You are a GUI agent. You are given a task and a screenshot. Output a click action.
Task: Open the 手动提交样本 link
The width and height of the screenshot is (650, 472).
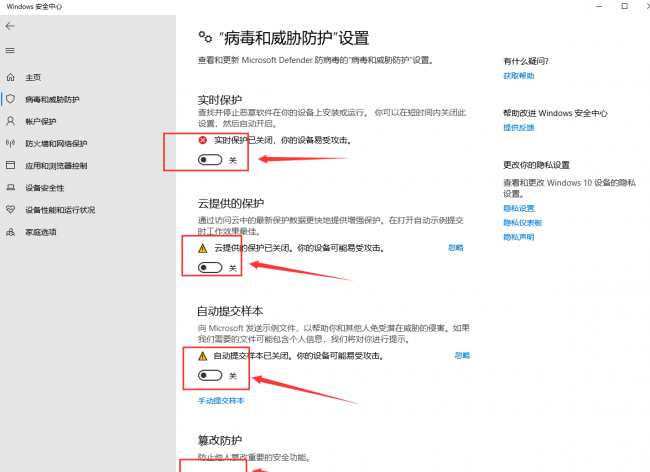[x=221, y=401]
